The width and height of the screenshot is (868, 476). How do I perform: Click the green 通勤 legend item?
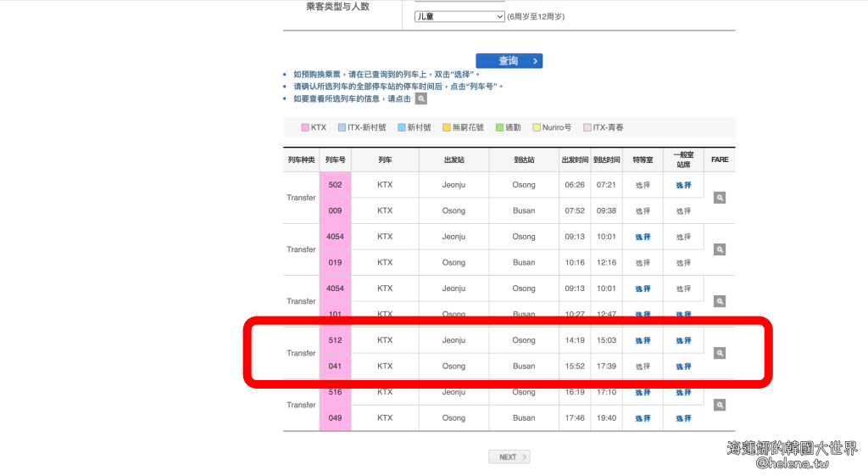point(500,128)
